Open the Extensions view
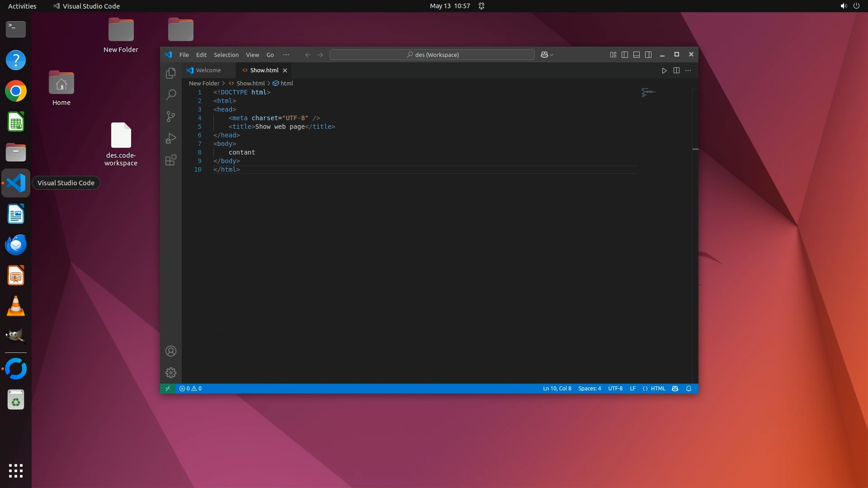The width and height of the screenshot is (868, 488). (170, 160)
